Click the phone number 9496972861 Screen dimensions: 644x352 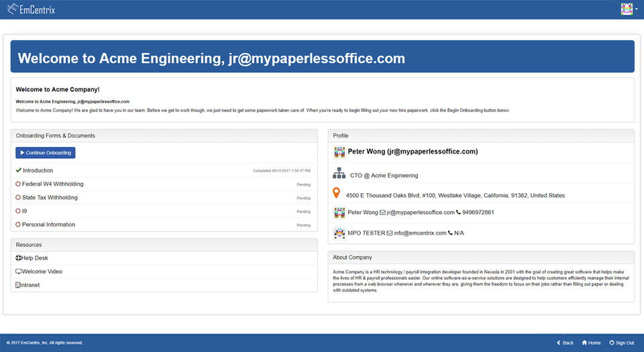[x=478, y=213]
